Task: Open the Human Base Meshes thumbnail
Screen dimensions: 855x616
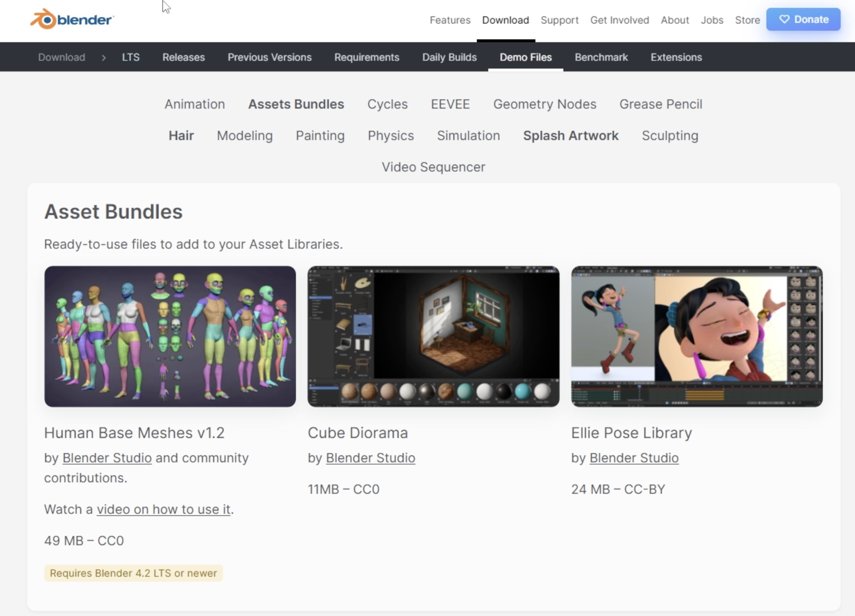Action: (x=170, y=336)
